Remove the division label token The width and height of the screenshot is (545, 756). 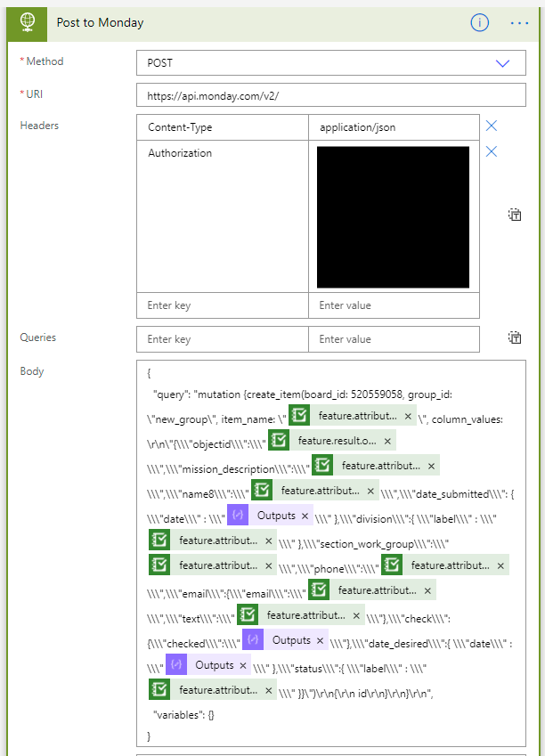click(269, 541)
